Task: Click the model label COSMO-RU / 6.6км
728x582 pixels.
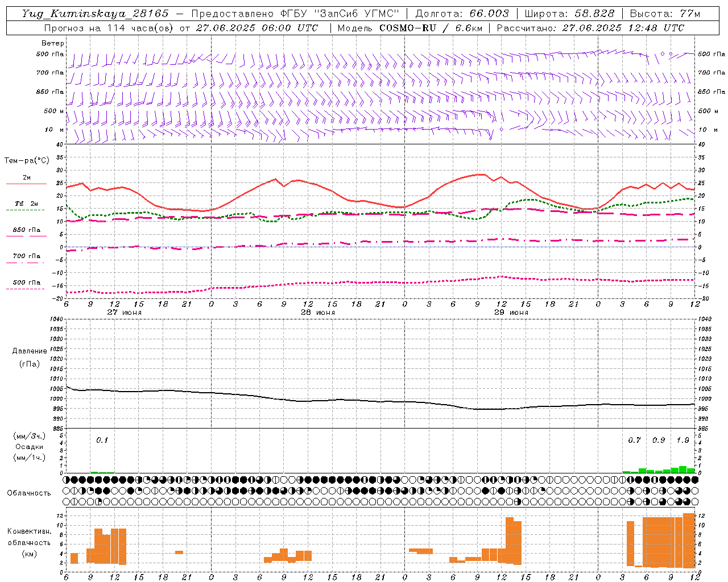Action: point(431,28)
